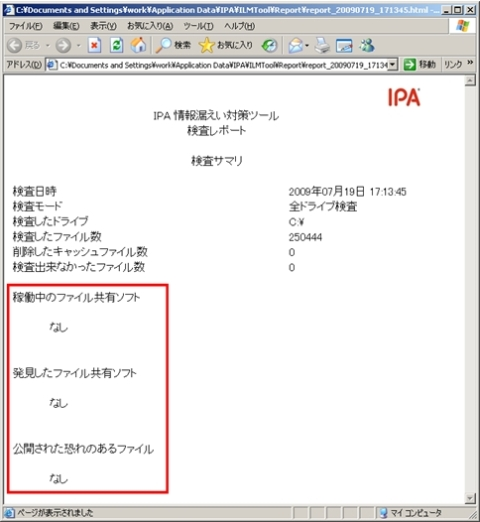Click the 検査モード label
Image resolution: width=480 pixels, height=522 pixels.
click(37, 206)
